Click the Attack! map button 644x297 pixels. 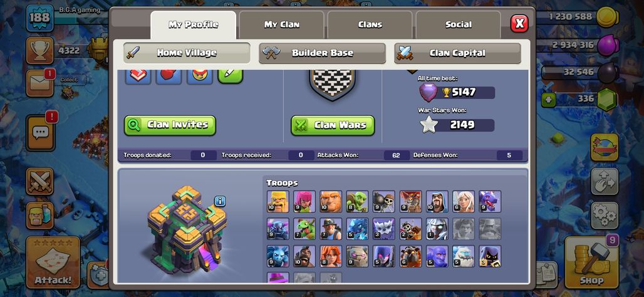click(x=53, y=262)
